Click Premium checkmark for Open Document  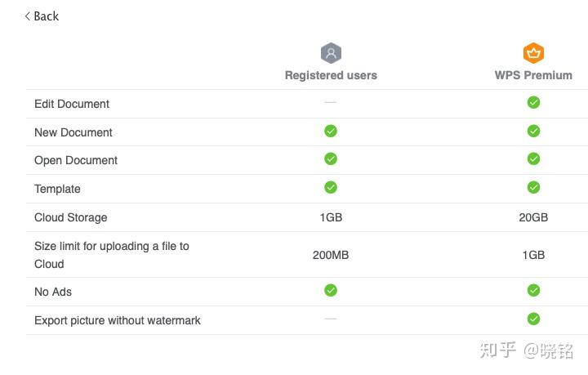pos(533,159)
